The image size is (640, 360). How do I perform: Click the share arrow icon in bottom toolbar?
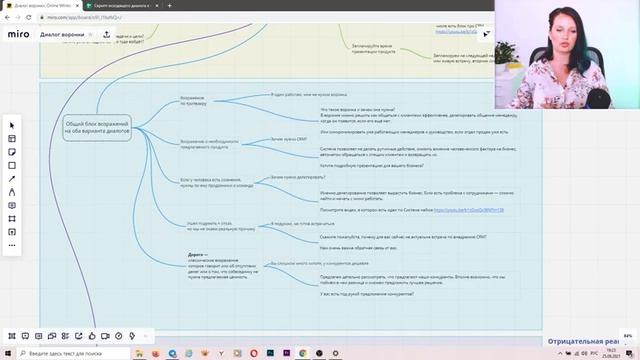[x=78, y=336]
